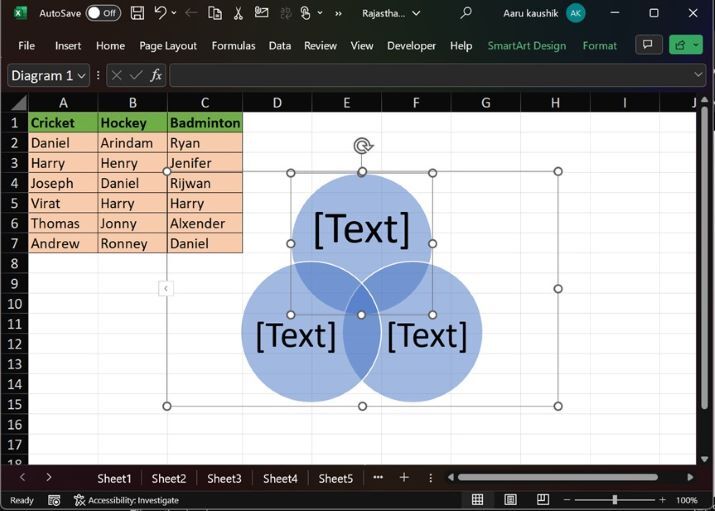Select the top [Text] circle
Screen dimensions: 715x511
click(x=362, y=229)
